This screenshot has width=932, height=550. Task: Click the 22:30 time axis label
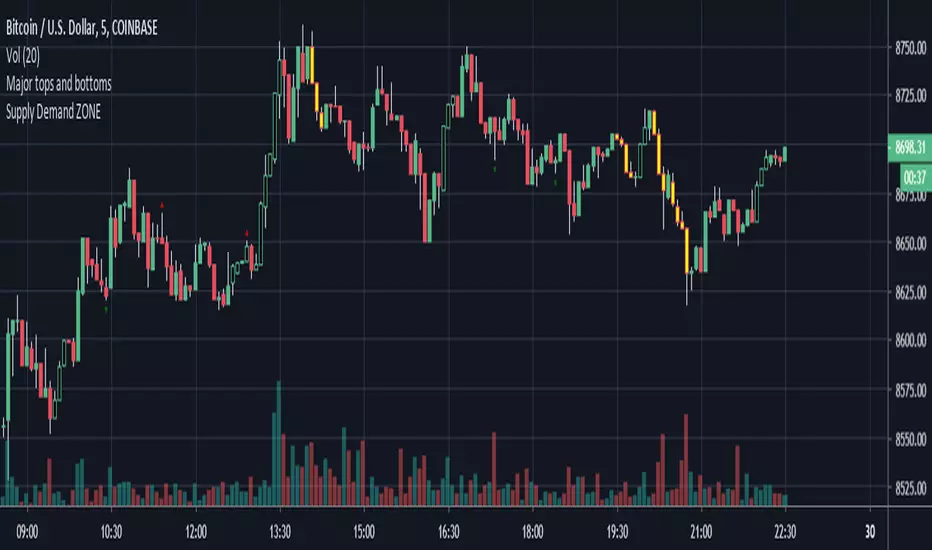tap(784, 532)
